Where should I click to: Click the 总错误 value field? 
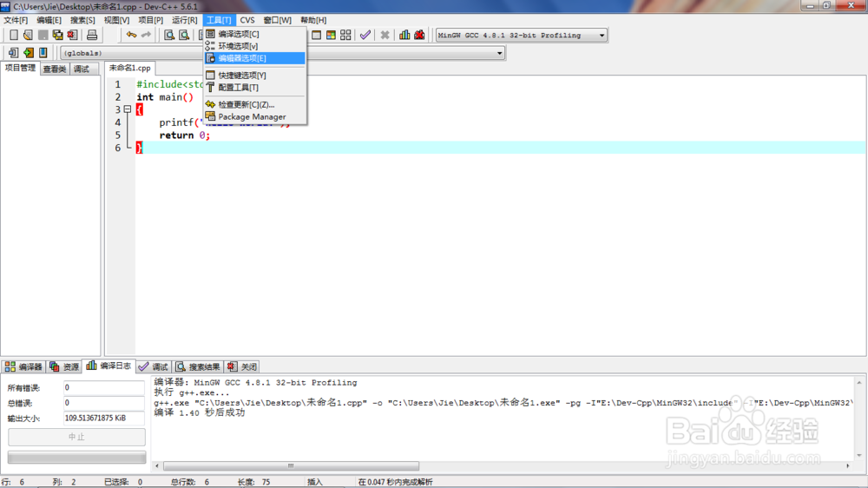[x=103, y=403]
